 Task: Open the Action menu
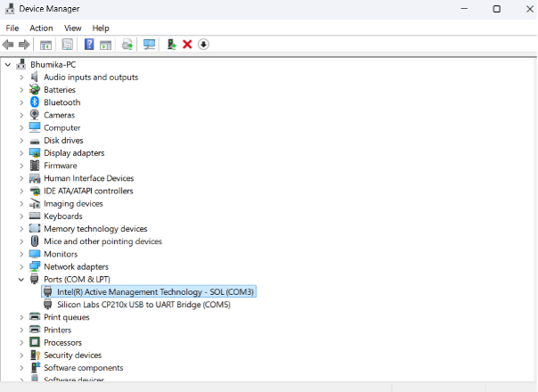coord(41,28)
